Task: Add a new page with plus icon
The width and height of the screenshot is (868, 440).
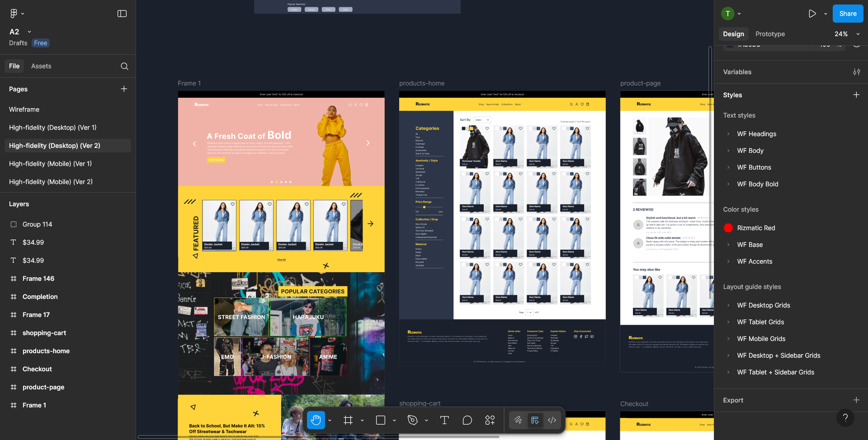Action: 124,89
